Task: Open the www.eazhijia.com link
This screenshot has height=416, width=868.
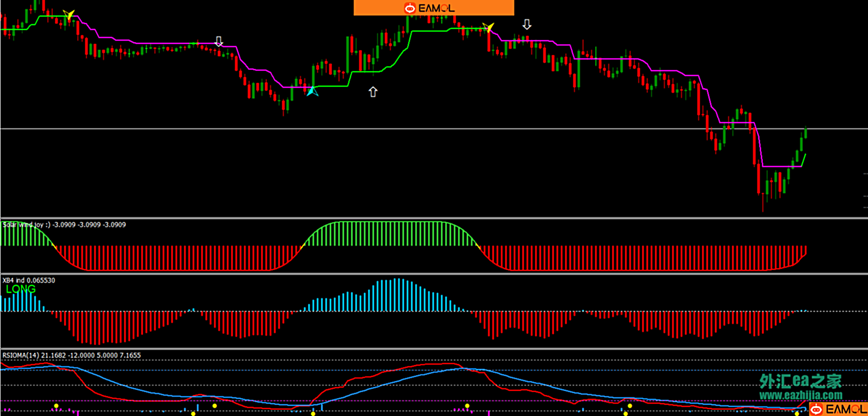Action: pos(801,396)
